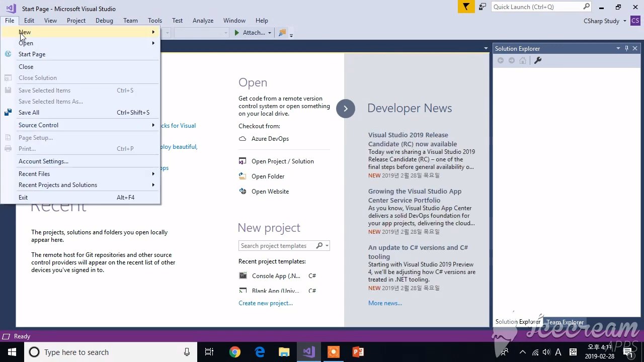Viewport: 644px width, 362px height.
Task: Switch to Team Explorer tab
Action: click(565, 322)
